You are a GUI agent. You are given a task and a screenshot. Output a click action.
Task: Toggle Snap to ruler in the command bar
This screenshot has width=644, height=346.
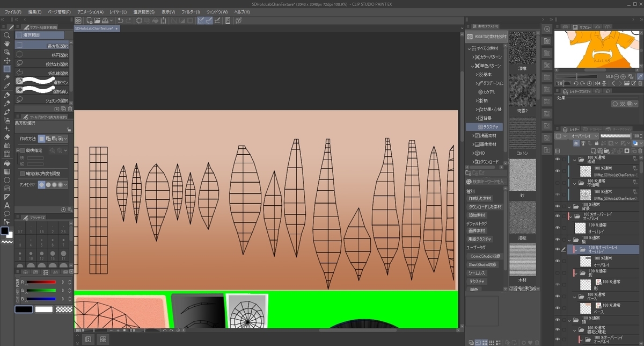click(201, 20)
